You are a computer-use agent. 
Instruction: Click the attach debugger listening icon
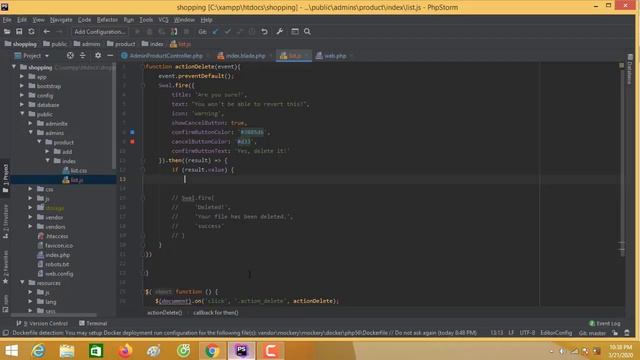pyautogui.click(x=174, y=31)
